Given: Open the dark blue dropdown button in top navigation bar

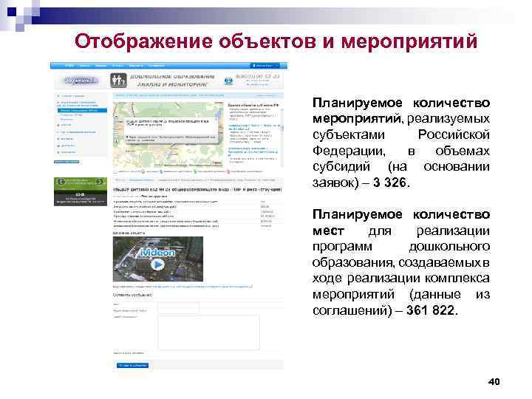Looking at the screenshot, I should [265, 66].
